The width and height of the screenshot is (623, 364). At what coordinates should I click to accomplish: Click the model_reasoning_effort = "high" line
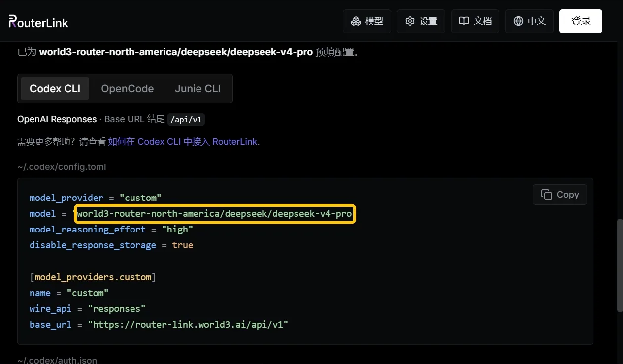111,230
